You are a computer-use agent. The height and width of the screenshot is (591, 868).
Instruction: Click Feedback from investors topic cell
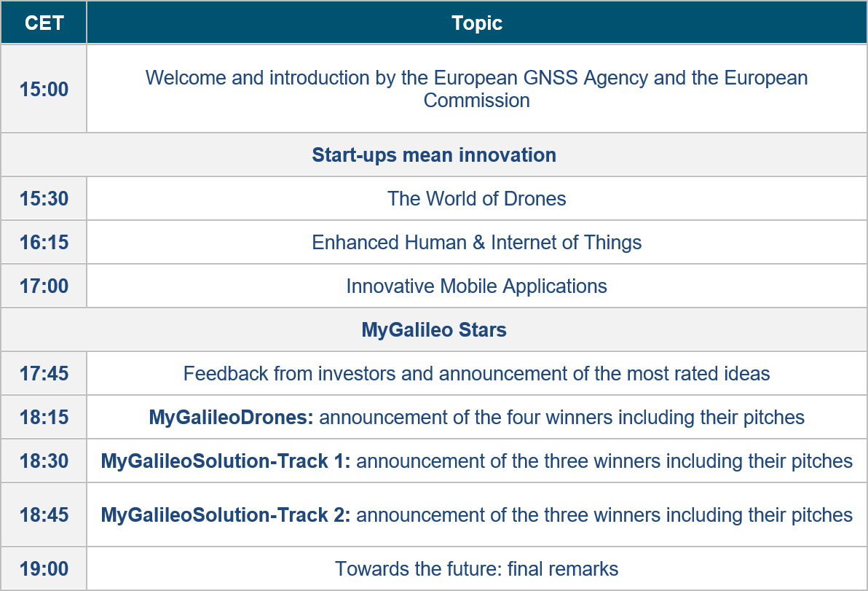coord(477,374)
